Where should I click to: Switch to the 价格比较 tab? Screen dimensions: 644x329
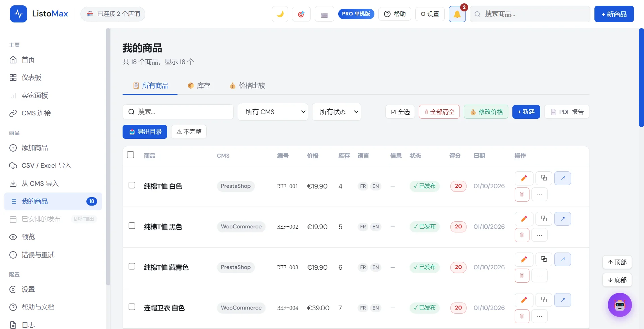(x=247, y=86)
